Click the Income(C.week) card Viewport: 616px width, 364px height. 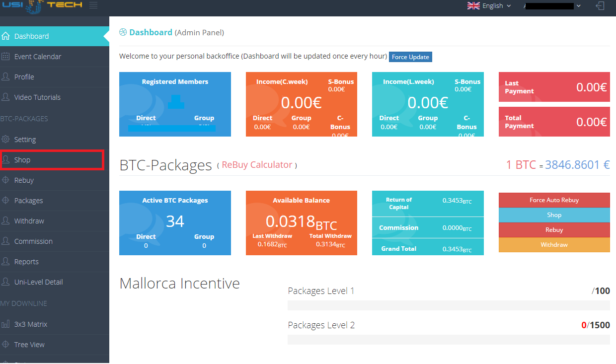point(302,104)
